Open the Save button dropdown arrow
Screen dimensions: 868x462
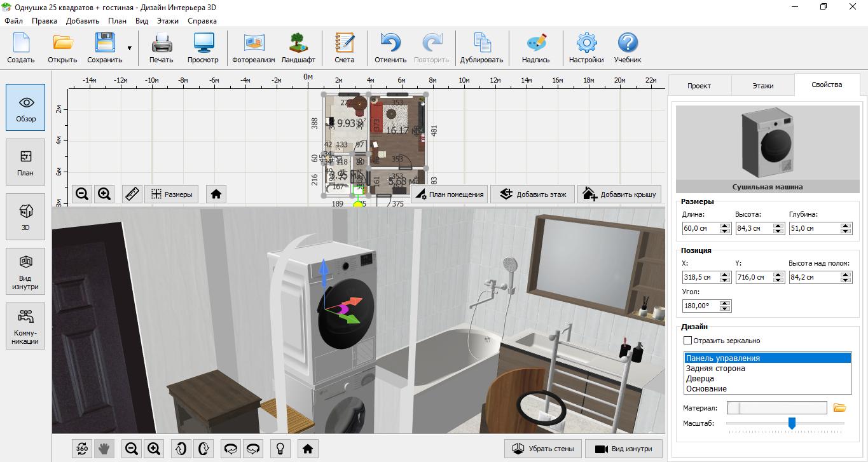point(130,48)
